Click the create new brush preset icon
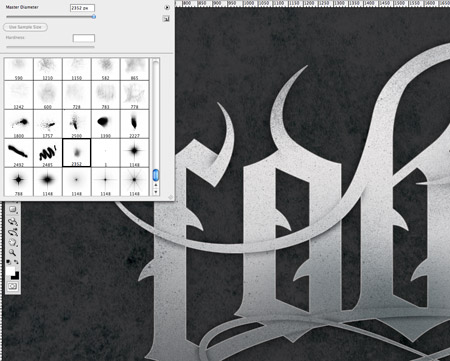Screen dimensions: 450x361 coord(166,19)
